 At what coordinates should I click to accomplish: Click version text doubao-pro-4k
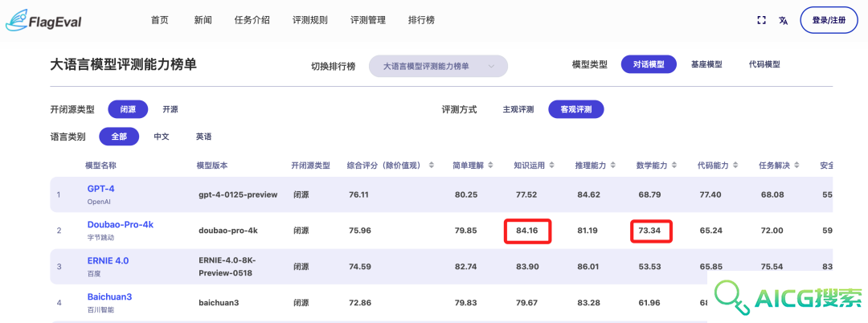pos(228,231)
